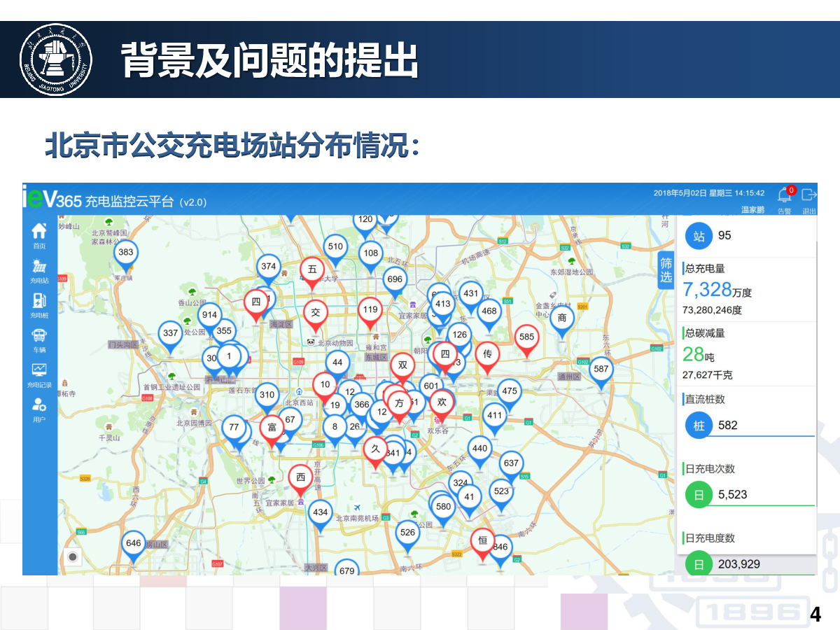Select station marker 914 on the map
The height and width of the screenshot is (630, 840).
pyautogui.click(x=209, y=320)
